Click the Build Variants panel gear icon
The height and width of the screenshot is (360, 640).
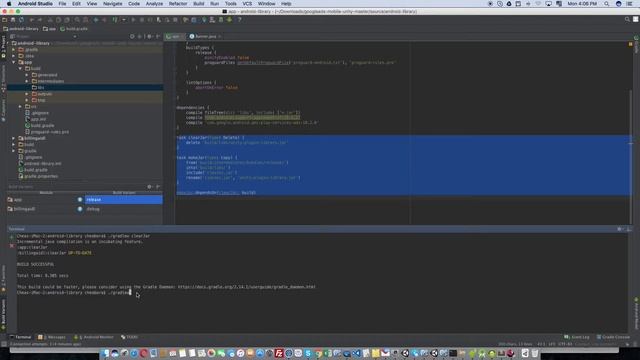149,187
